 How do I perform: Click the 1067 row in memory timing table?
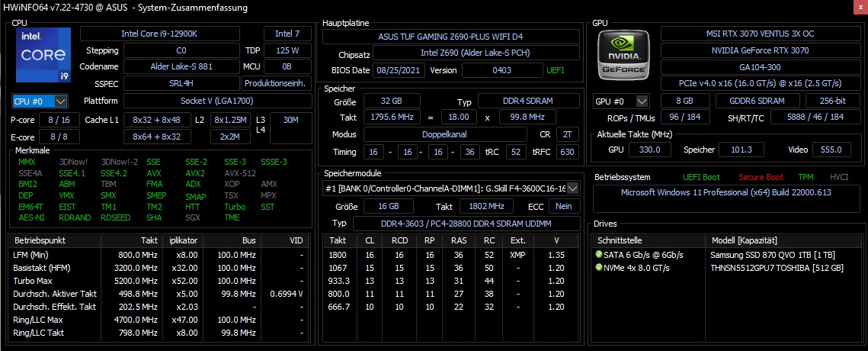(451, 268)
